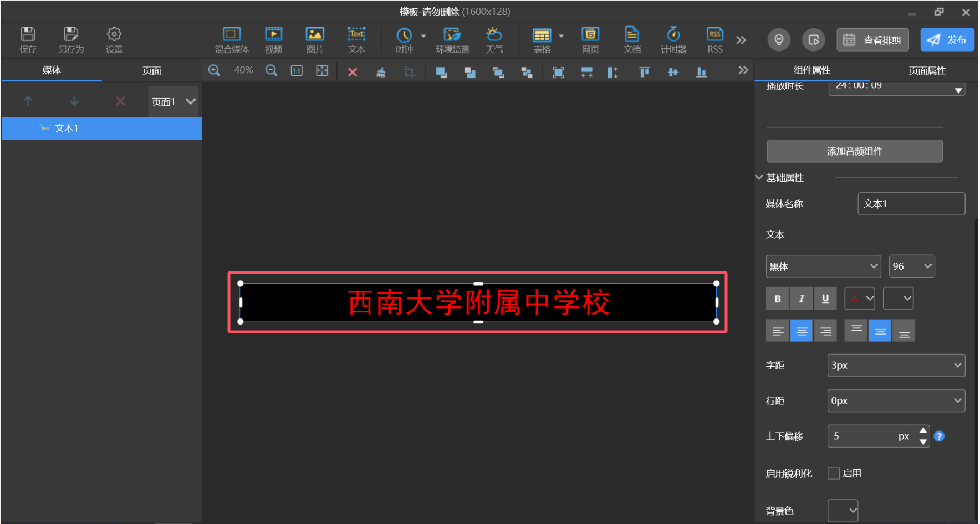Open the red text color picker
The height and width of the screenshot is (524, 980).
point(859,299)
